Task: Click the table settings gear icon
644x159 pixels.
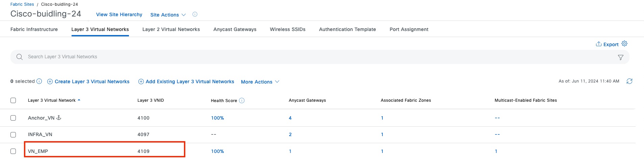Action: (624, 44)
